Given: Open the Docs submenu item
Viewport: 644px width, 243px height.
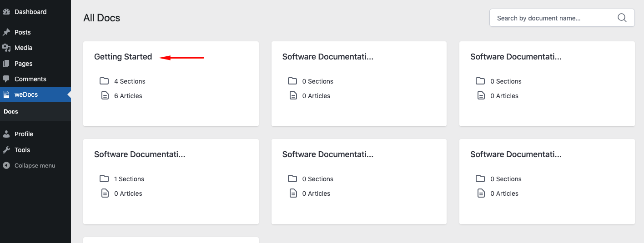Looking at the screenshot, I should 11,111.
